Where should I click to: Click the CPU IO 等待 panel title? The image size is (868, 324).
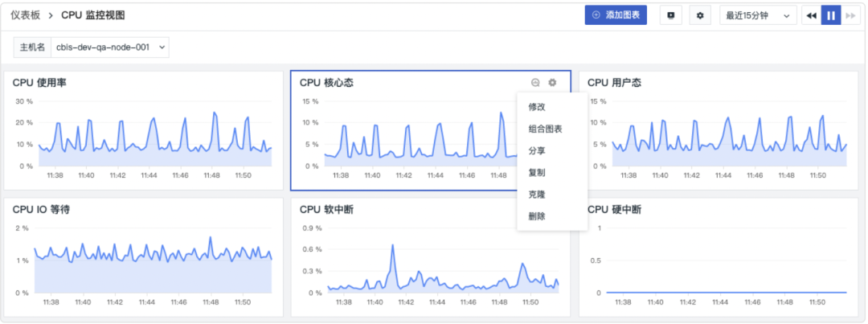(x=41, y=210)
